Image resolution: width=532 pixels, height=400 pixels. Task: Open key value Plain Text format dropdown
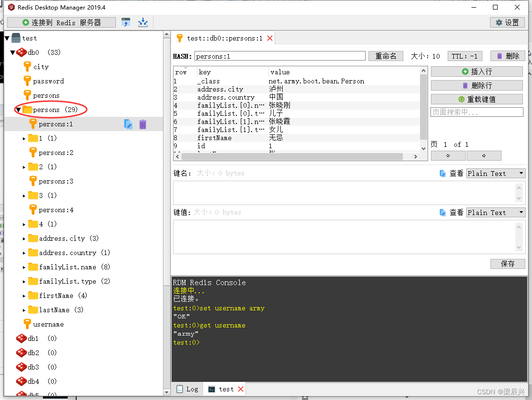[x=496, y=212]
